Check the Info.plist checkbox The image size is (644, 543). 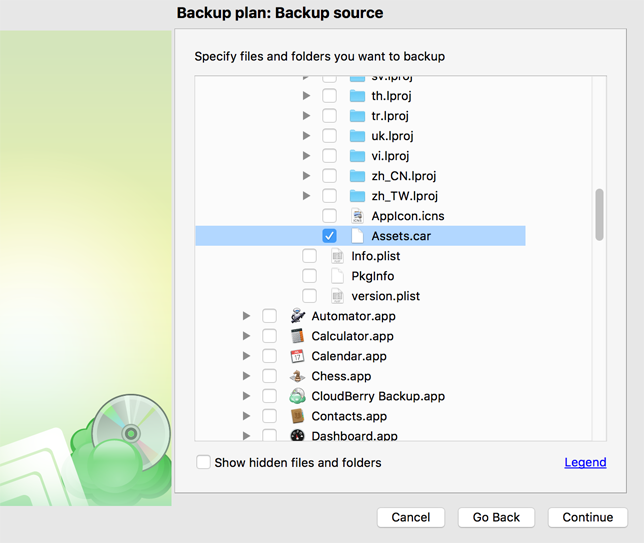(x=309, y=256)
